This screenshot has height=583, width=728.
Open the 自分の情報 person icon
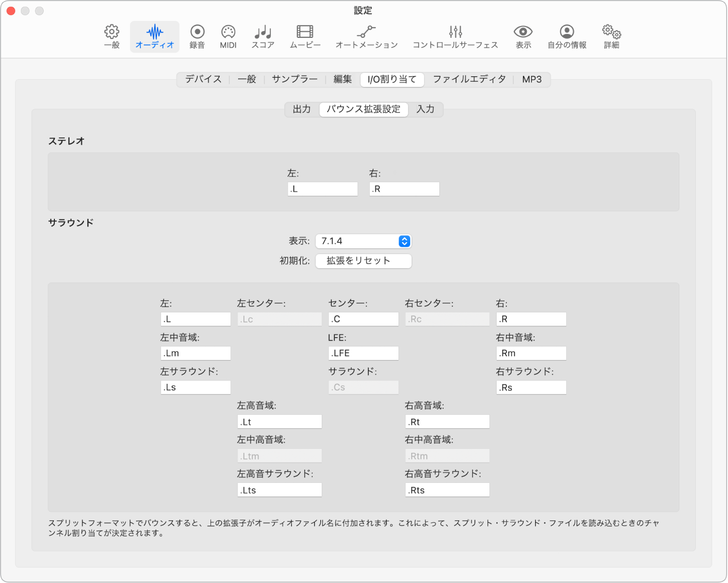pyautogui.click(x=567, y=37)
